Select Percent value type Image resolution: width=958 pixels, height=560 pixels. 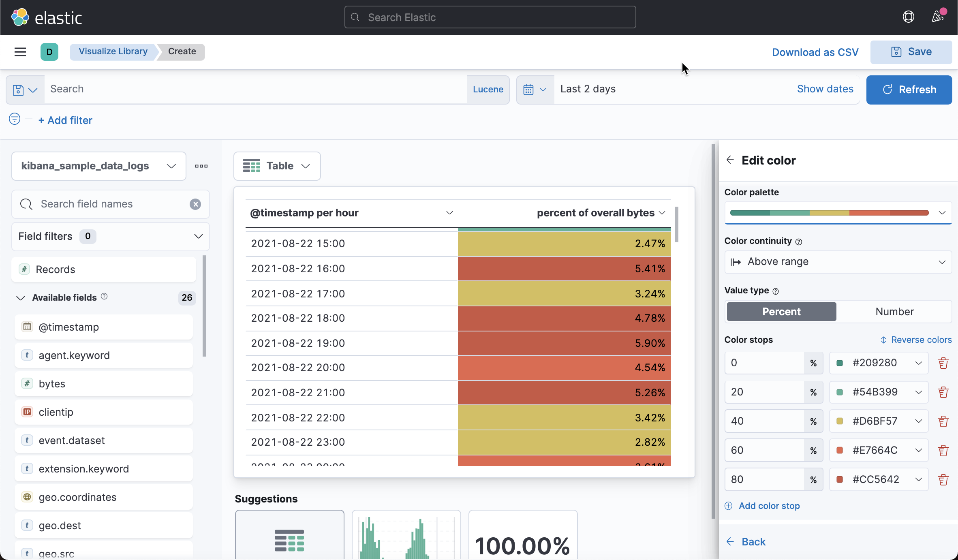[x=781, y=311]
